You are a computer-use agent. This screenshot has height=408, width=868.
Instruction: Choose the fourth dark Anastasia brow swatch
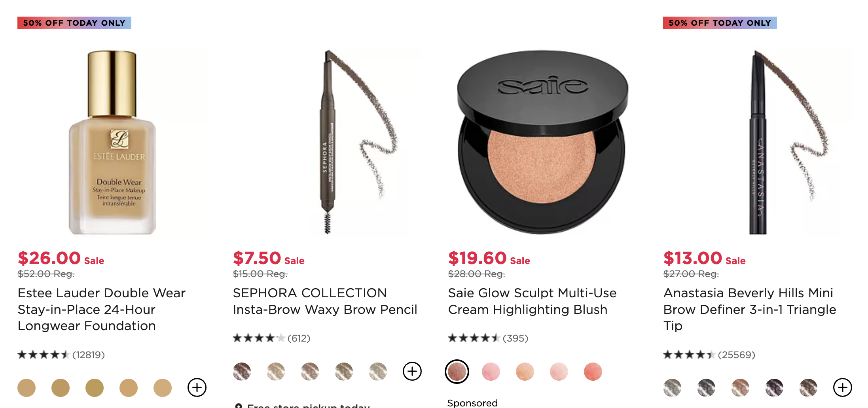pos(774,387)
